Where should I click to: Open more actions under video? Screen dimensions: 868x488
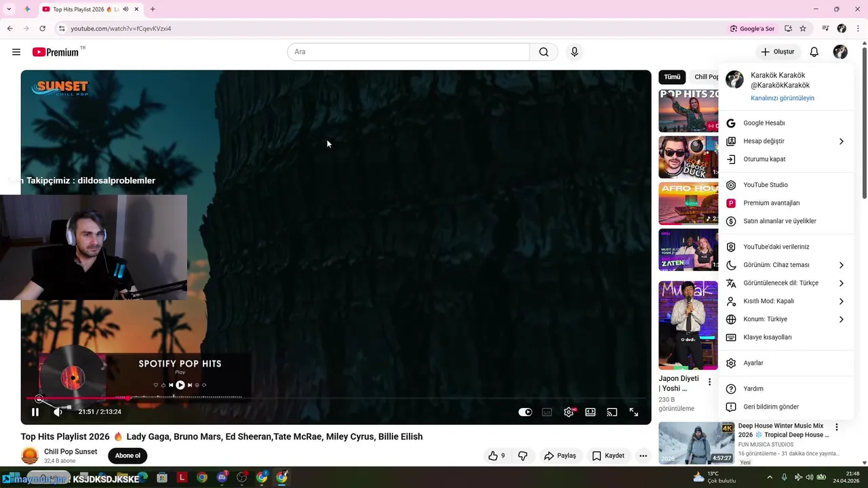pos(643,456)
